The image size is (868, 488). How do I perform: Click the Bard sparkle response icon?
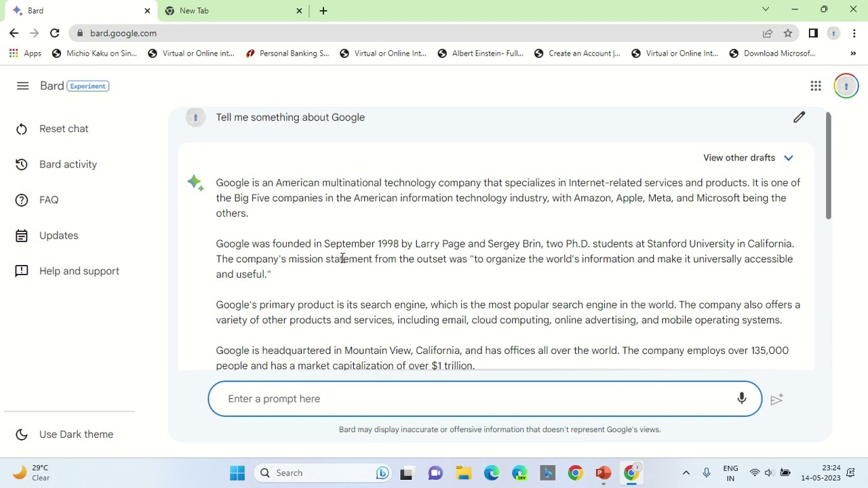tap(195, 183)
